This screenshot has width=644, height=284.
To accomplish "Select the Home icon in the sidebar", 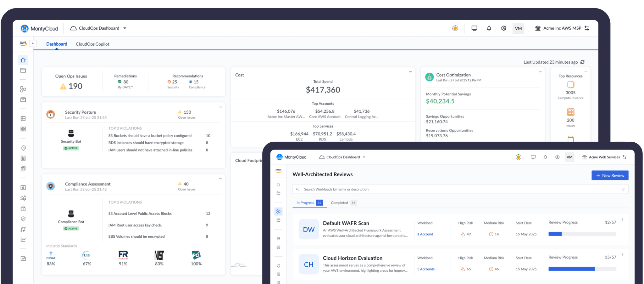I will 23,60.
